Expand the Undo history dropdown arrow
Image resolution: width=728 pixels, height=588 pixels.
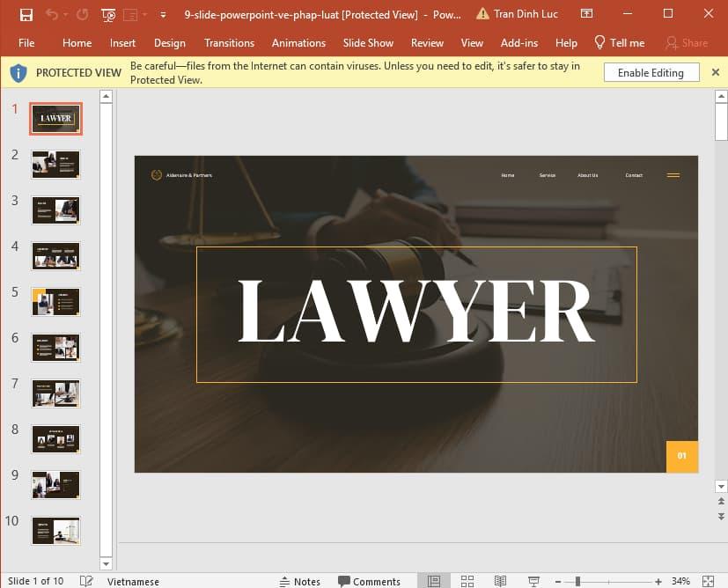[x=64, y=15]
